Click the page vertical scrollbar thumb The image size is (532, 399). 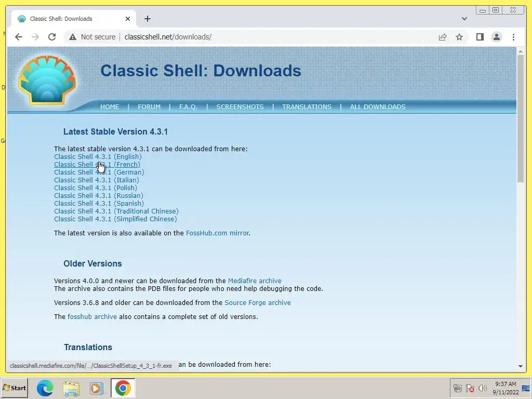tap(521, 119)
